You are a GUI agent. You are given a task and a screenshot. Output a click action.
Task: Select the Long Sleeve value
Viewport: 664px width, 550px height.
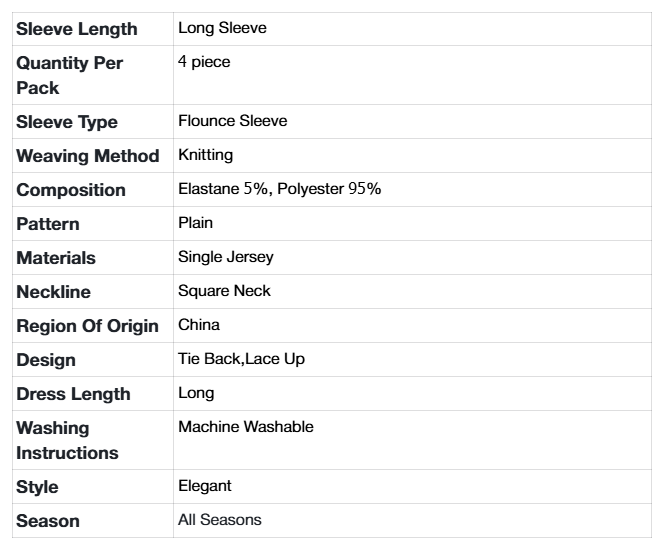222,28
